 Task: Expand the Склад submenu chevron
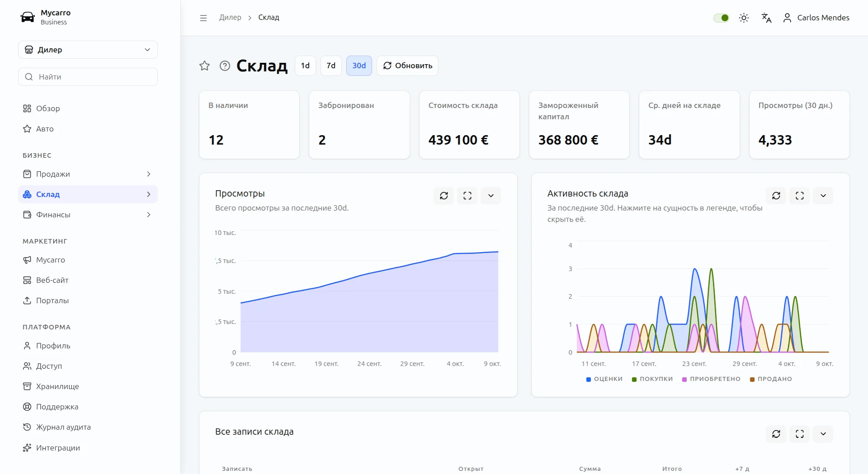click(x=149, y=194)
